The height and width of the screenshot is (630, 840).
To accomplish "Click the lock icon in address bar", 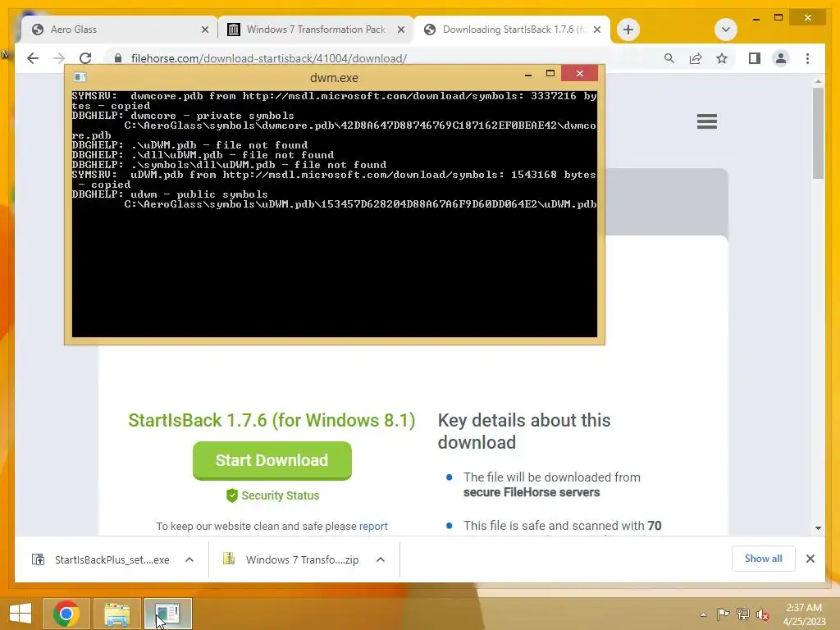I will (118, 58).
